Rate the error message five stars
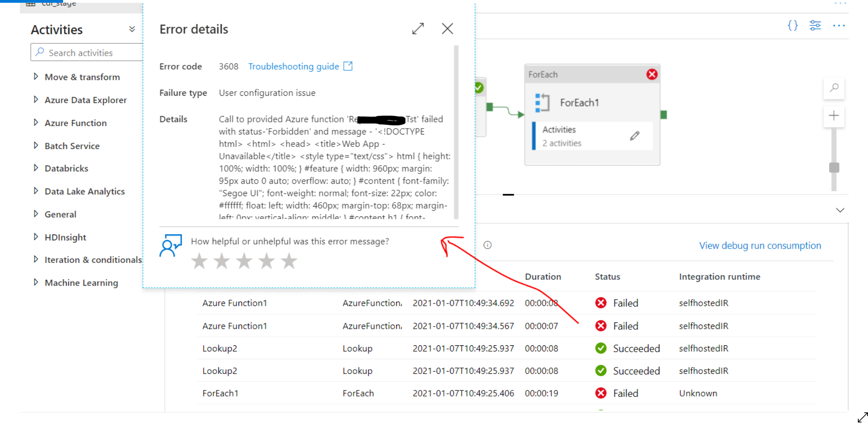Screen dimensions: 868x425 289,261
